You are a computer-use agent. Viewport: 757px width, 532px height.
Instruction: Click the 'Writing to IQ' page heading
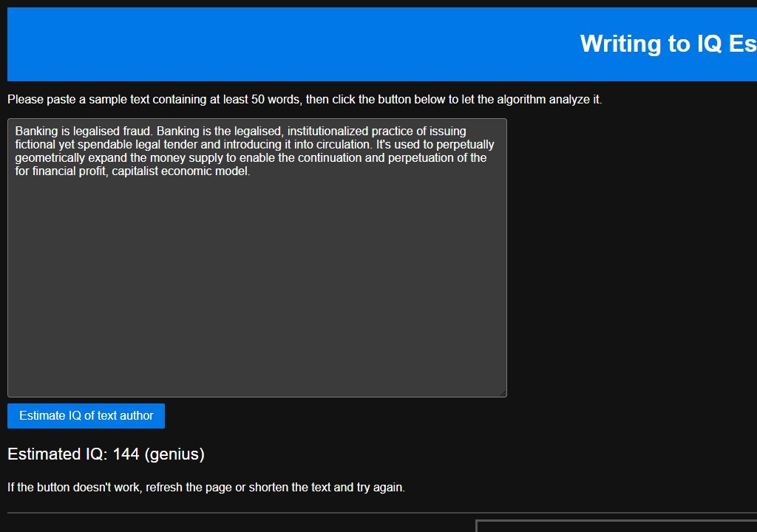click(x=668, y=44)
